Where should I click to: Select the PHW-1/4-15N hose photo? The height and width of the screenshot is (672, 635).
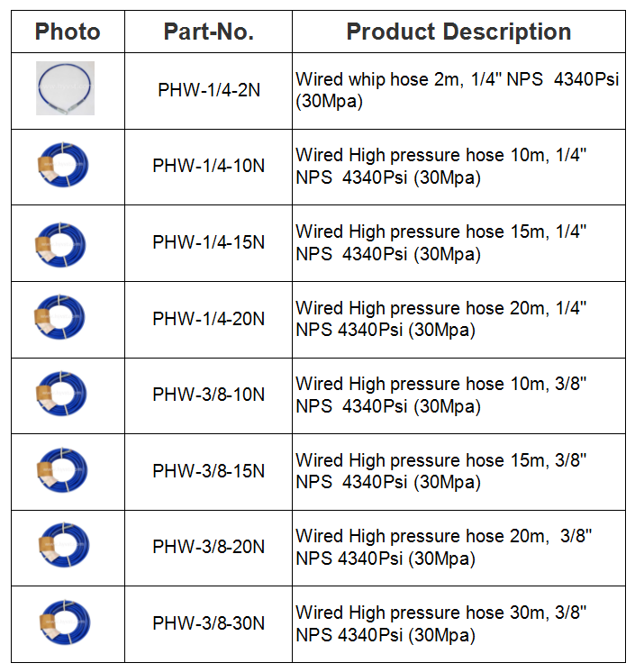coord(64,244)
